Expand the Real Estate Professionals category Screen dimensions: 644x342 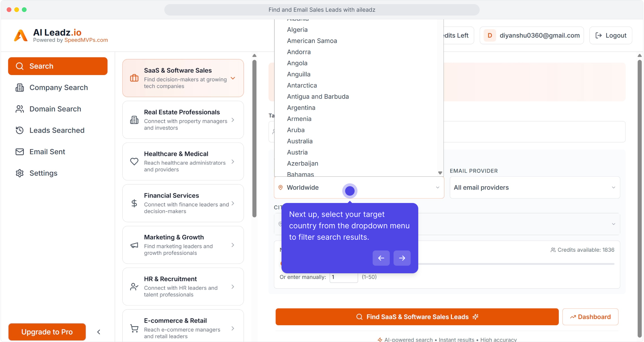[x=183, y=120]
